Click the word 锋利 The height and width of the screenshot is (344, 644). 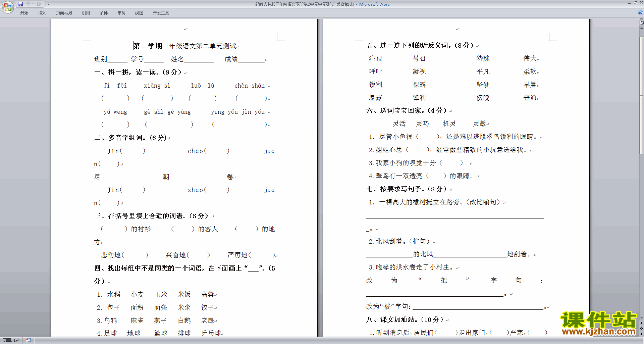419,98
